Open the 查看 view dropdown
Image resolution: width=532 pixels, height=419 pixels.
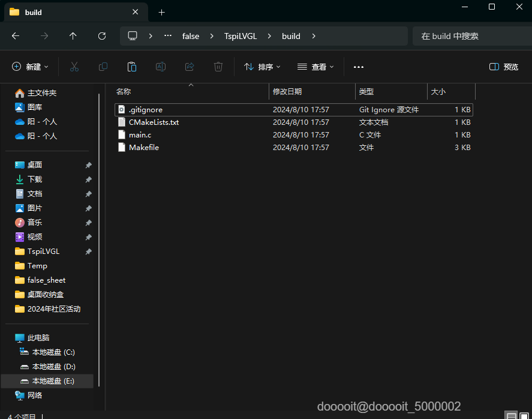315,67
